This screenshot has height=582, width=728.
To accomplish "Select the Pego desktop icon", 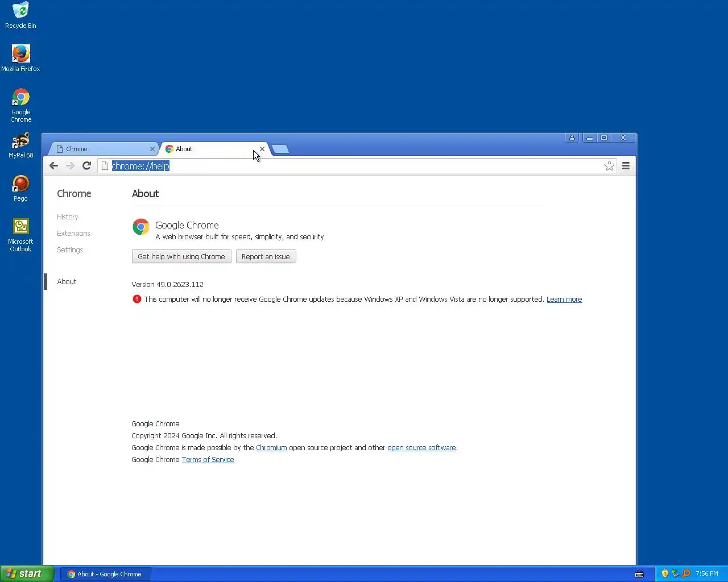I will click(20, 188).
